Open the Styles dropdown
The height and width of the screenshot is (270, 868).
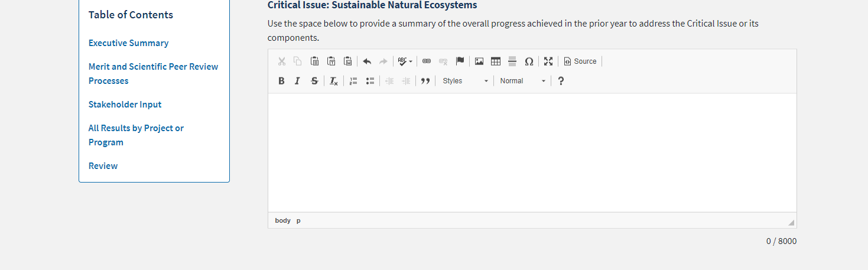click(466, 81)
